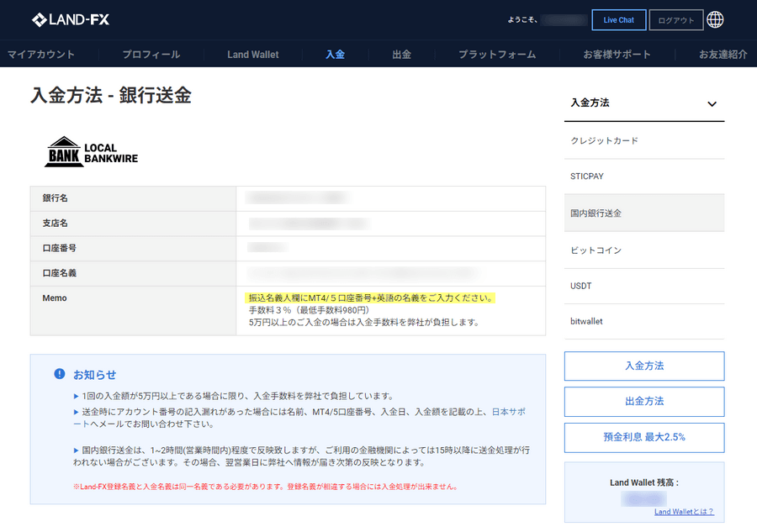Click 預金利息 最大2.5% button
Screen dimensions: 757x532
pyautogui.click(x=644, y=438)
